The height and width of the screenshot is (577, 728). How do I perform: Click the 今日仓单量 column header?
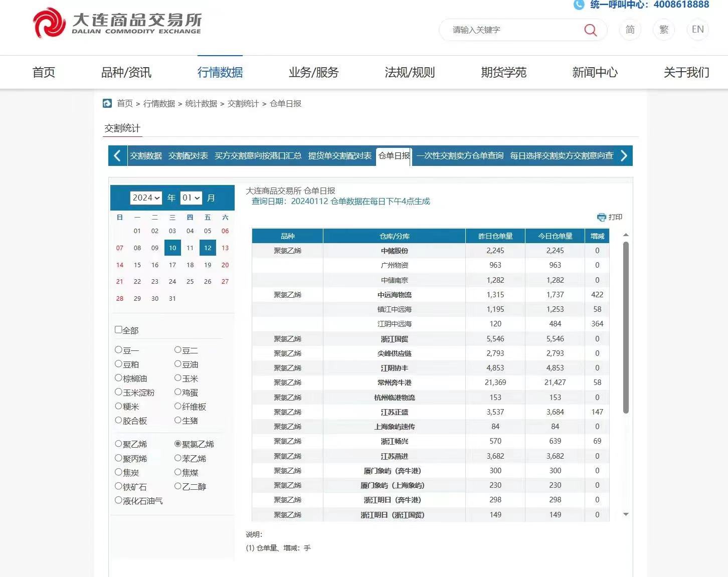555,236
